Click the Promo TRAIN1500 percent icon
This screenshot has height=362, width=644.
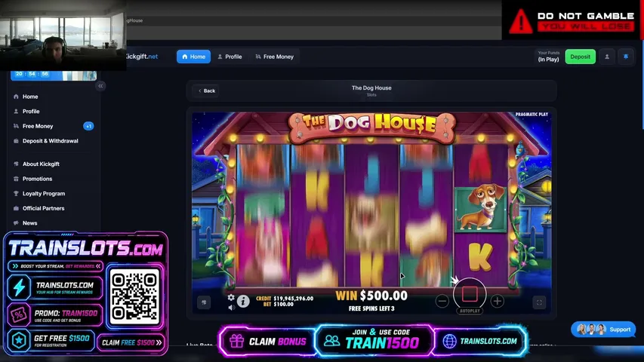click(19, 314)
